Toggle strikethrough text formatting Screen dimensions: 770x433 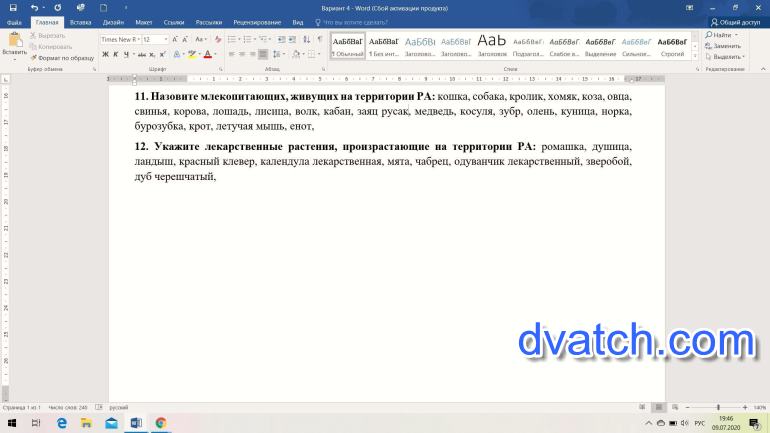pos(140,54)
